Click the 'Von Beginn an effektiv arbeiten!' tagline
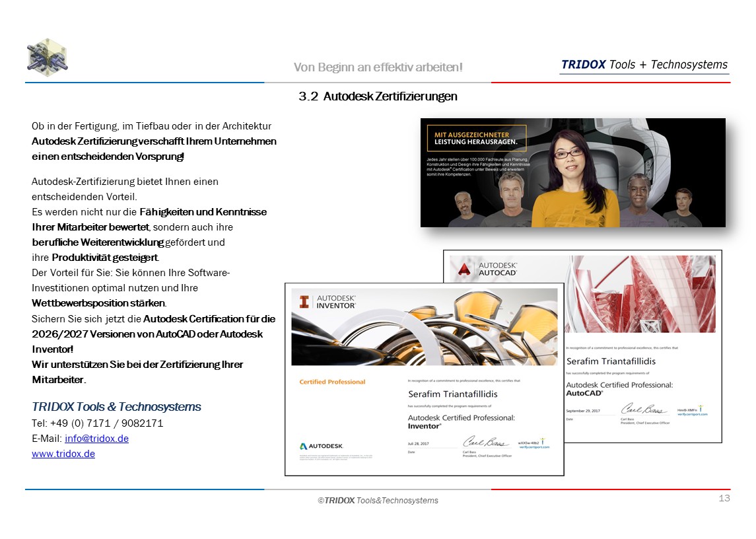 [378, 67]
